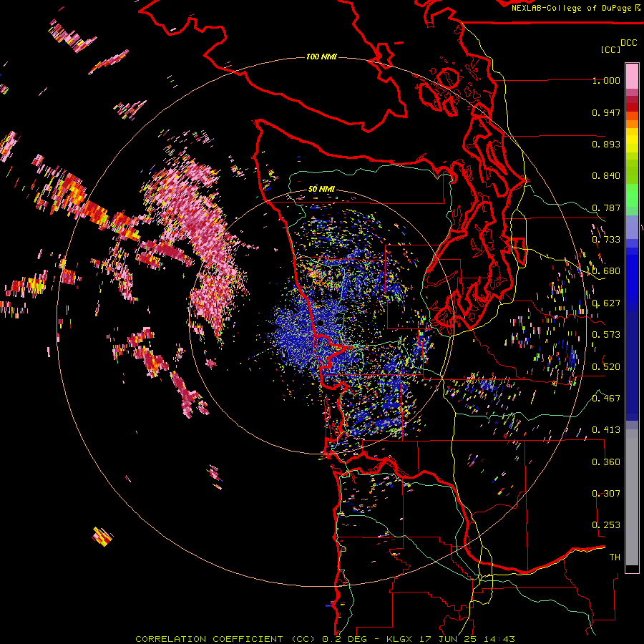Select the 0.413 legend value

pyautogui.click(x=606, y=430)
